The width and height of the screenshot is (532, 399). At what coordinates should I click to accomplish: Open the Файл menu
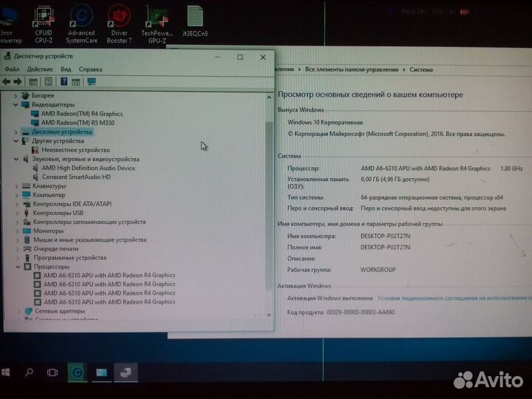[x=12, y=69]
